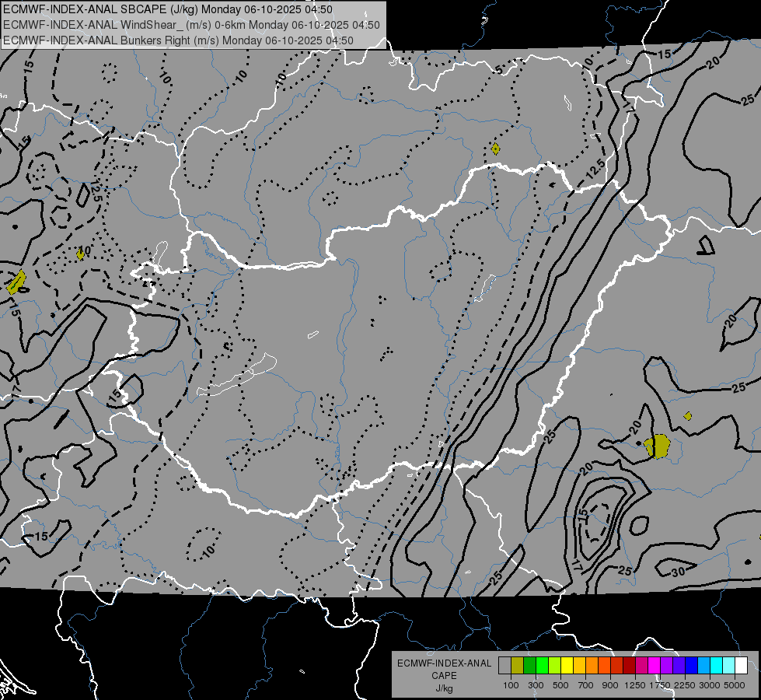Click the amber legend swatch
The width and height of the screenshot is (761, 700).
[579, 666]
